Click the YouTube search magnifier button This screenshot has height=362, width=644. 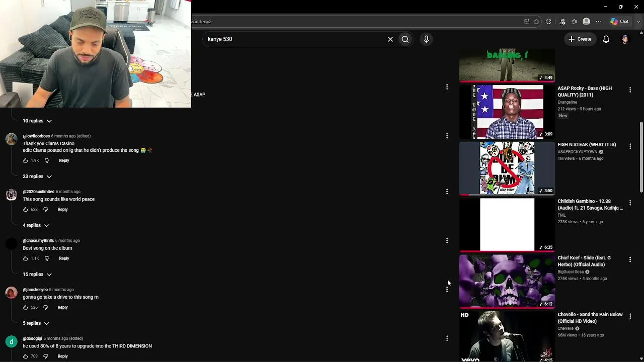point(405,39)
